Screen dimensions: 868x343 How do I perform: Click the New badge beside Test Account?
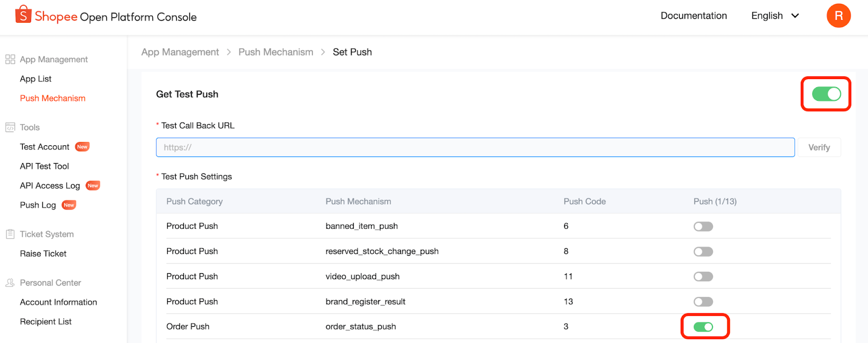tap(82, 147)
